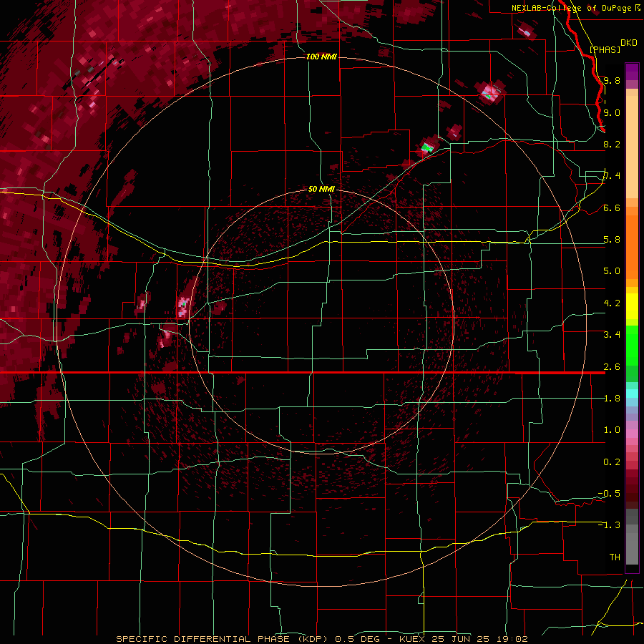This screenshot has width=644, height=644.
Task: Click the 0.2 value on the scale
Action: (612, 462)
